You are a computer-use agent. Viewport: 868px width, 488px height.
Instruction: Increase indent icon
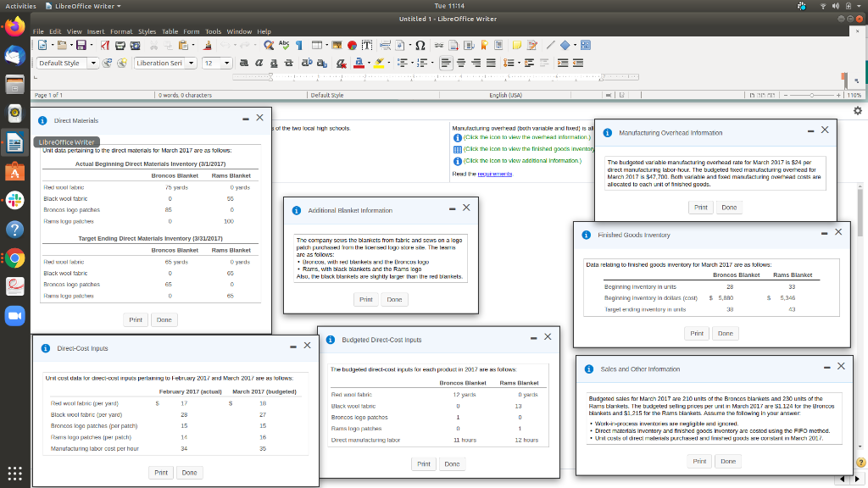pyautogui.click(x=563, y=63)
